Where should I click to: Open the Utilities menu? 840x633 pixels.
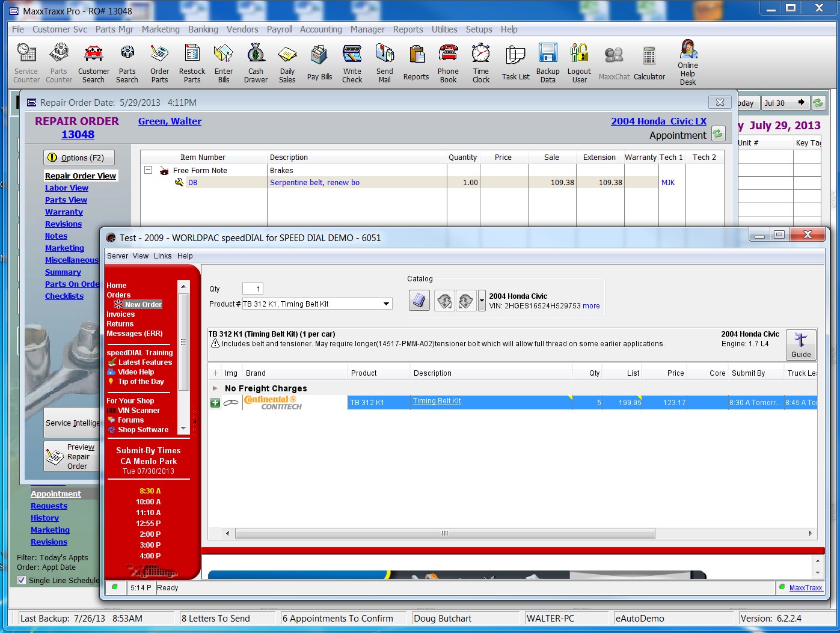tap(444, 29)
